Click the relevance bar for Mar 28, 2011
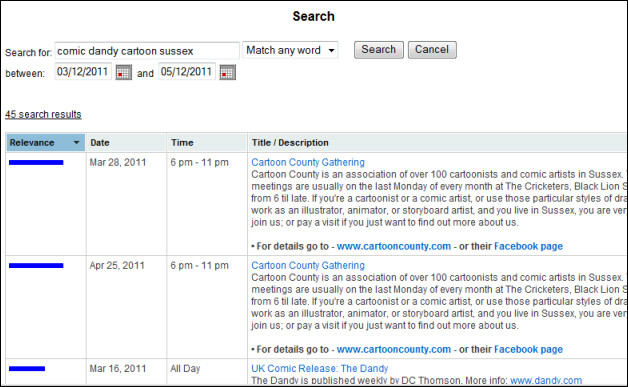This screenshot has width=628, height=387. [x=36, y=163]
